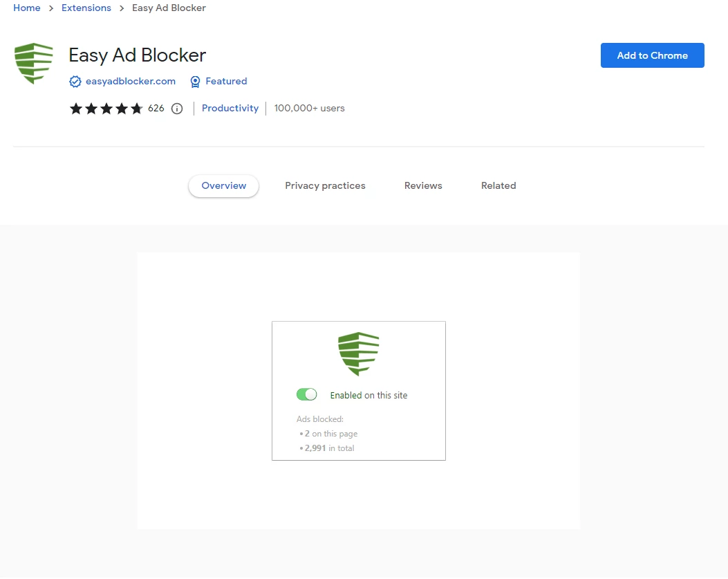Click the Easy Ad Blocker title heading
Viewport: 728px width, 579px height.
point(138,55)
